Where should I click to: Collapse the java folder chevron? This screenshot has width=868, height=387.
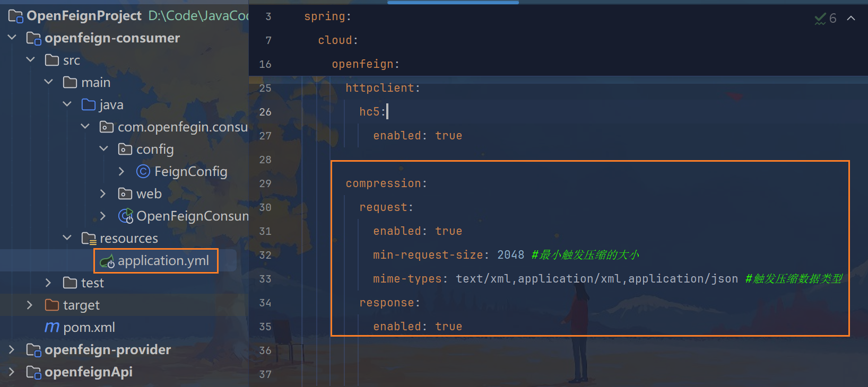[67, 104]
